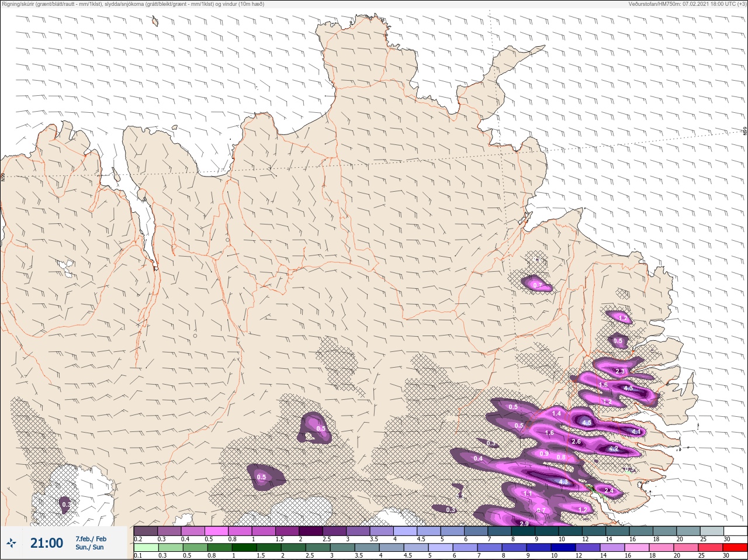Click the 2.6 precipitation value on the map
This screenshot has width=748, height=560.
pyautogui.click(x=576, y=441)
